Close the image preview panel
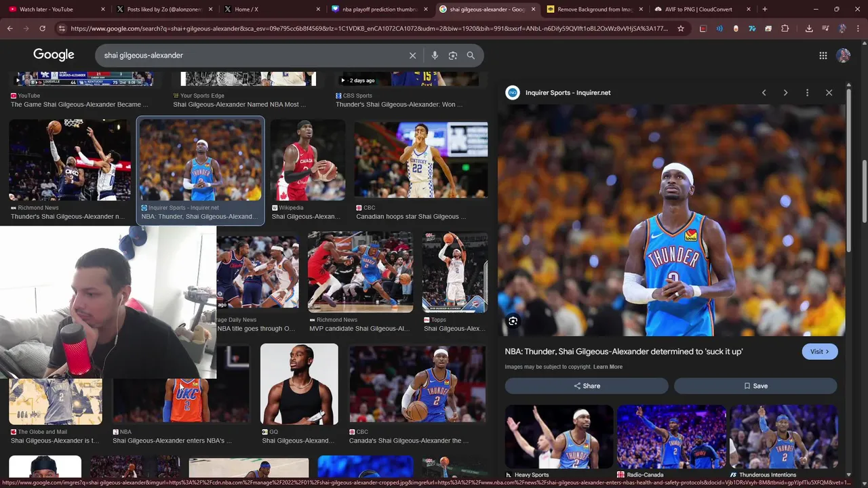868x488 pixels. [829, 93]
